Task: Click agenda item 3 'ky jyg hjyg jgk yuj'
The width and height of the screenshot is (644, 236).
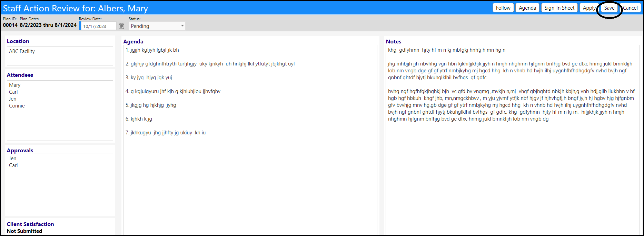Action: (149, 78)
